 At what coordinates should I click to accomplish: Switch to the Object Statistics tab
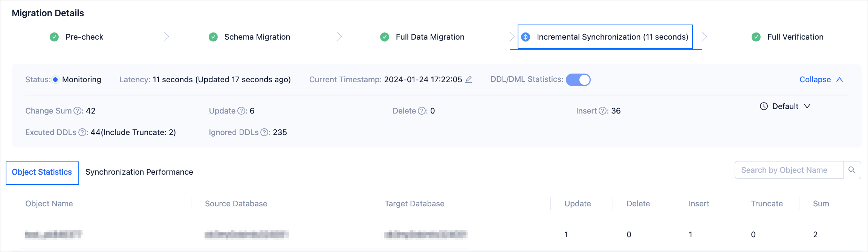click(42, 172)
